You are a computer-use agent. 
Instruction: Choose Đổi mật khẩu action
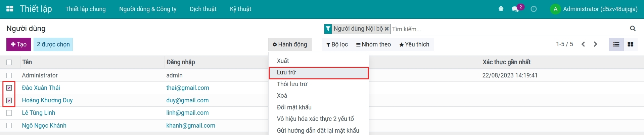319,107
